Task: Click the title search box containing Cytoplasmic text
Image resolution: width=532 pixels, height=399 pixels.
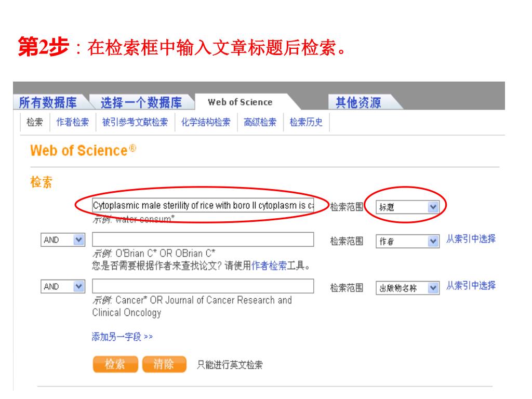Action: [203, 206]
